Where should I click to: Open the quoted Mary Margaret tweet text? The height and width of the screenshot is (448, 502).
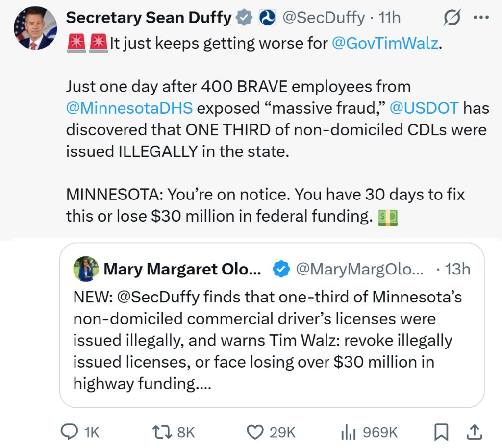267,340
